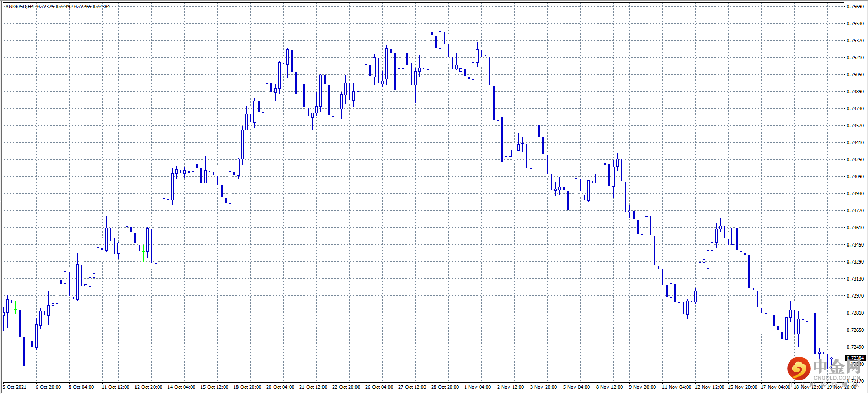The width and height of the screenshot is (868, 394).
Task: Select the 12 Nov 12:00 time label
Action: click(709, 387)
